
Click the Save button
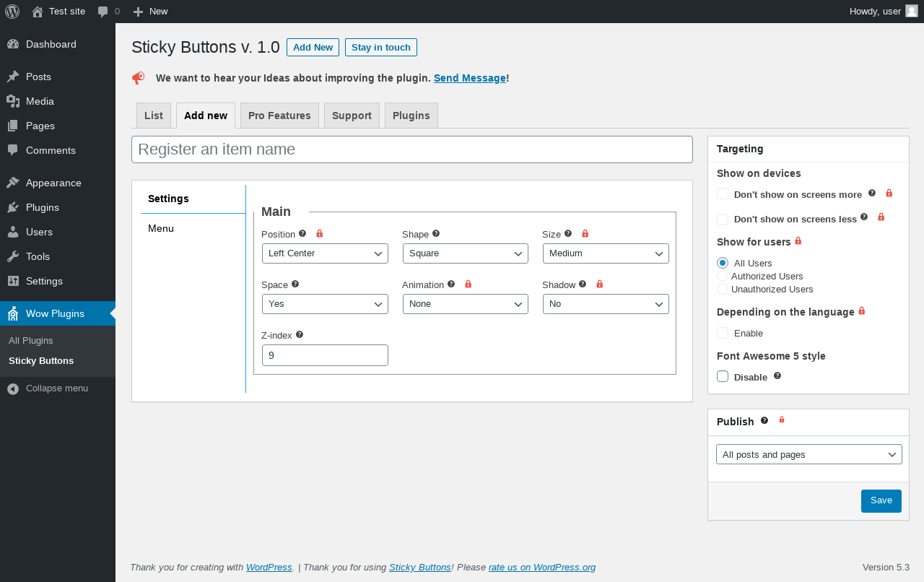click(881, 500)
